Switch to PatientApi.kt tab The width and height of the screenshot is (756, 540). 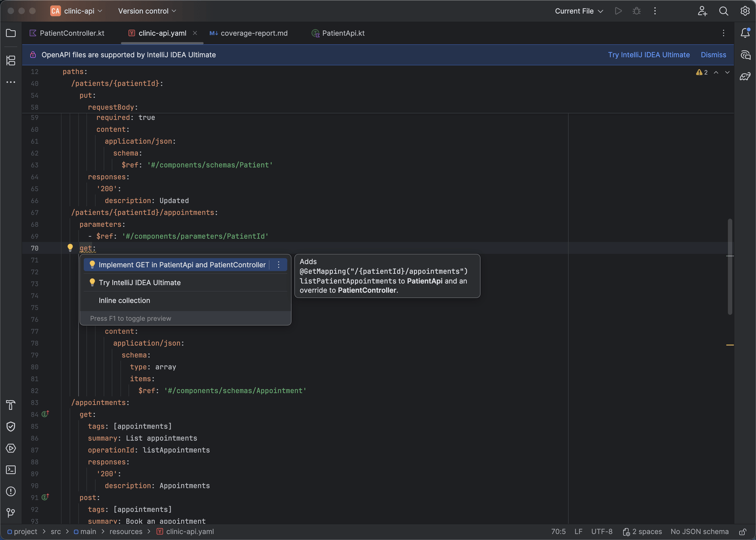tap(338, 33)
